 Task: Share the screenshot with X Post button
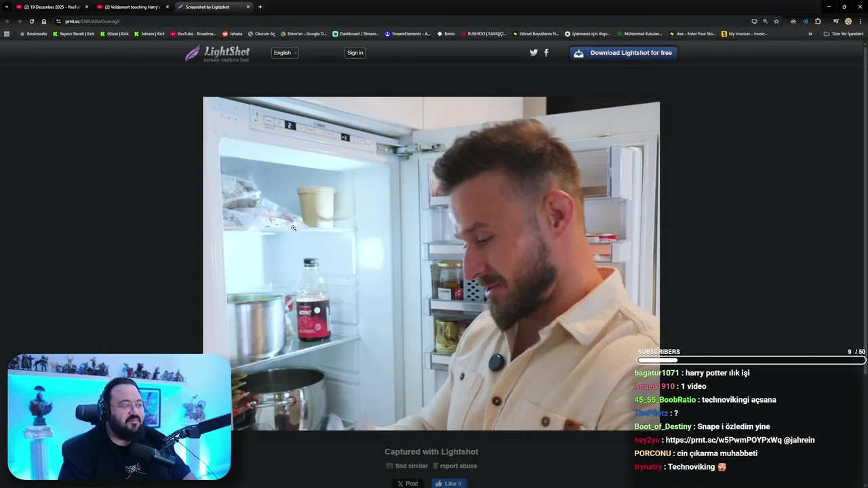(408, 483)
